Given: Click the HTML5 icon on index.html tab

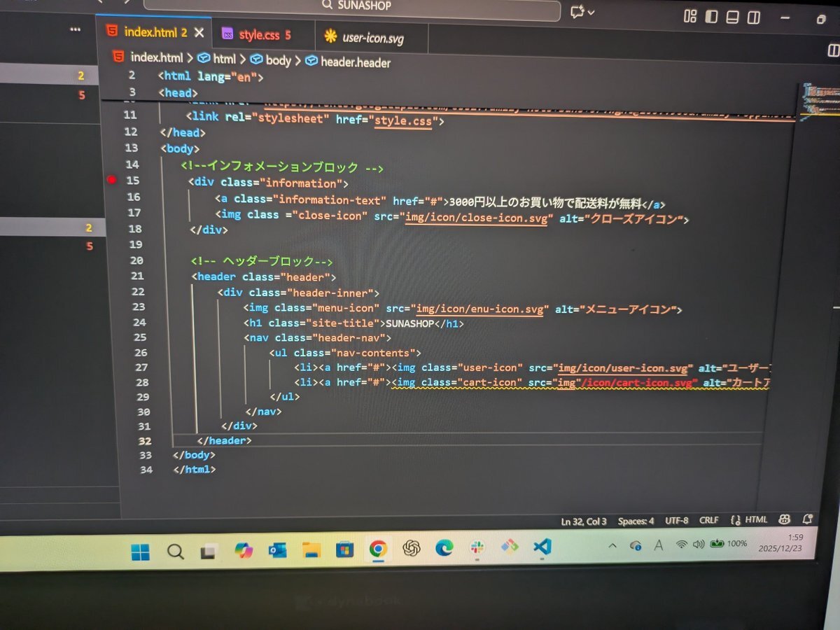Looking at the screenshot, I should tap(112, 31).
